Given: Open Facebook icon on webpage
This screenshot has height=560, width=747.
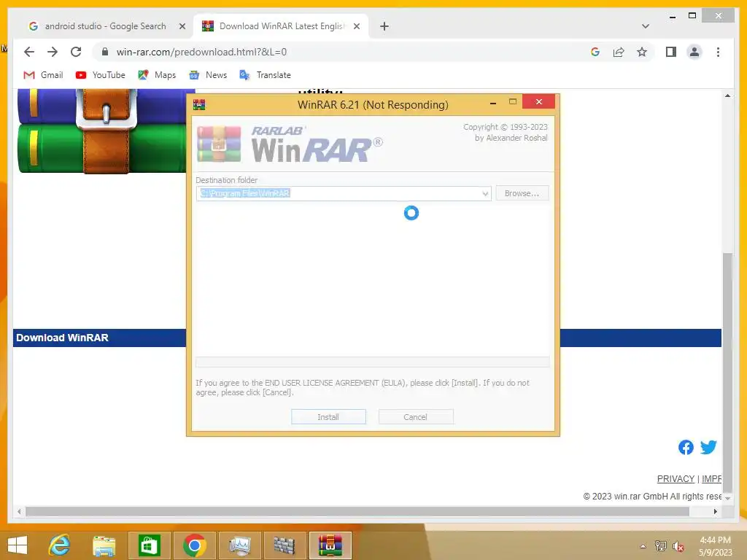Looking at the screenshot, I should (x=686, y=447).
